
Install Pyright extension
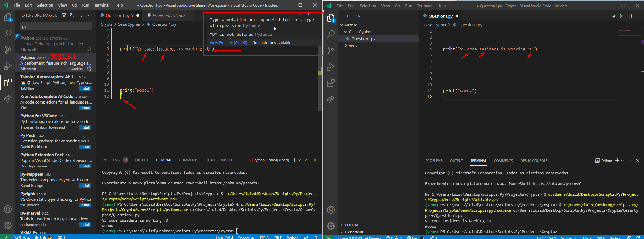pos(85,205)
